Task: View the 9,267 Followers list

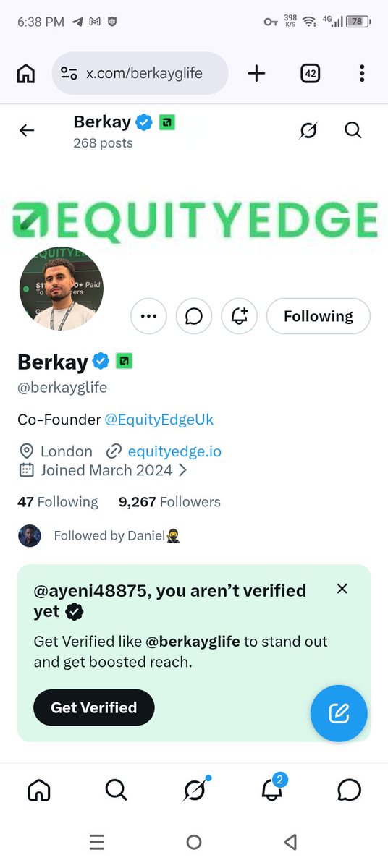Action: coord(169,502)
